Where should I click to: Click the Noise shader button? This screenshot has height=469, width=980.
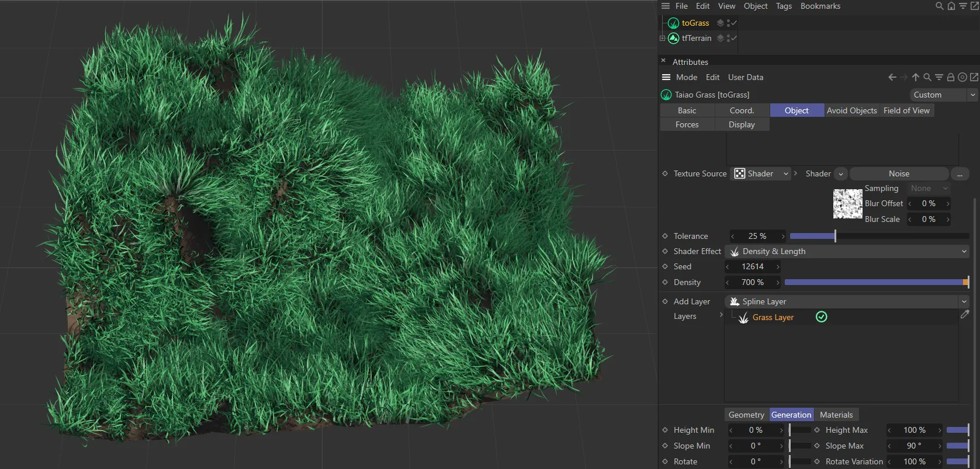[x=898, y=174]
